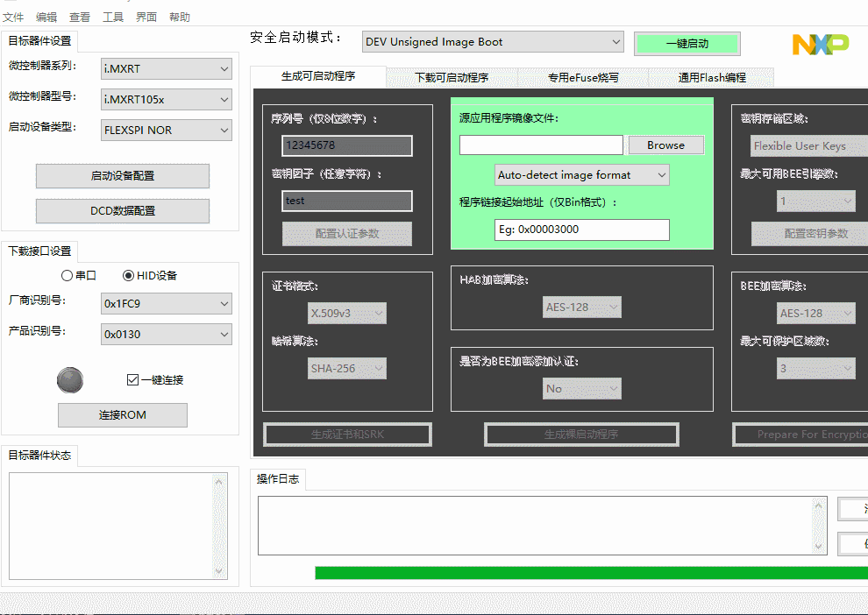Viewport: 868px width, 615px height.
Task: Click the green 一键启动 button
Action: click(x=687, y=44)
